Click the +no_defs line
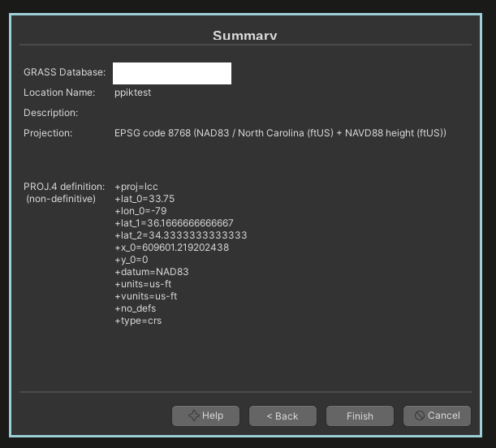496x448 pixels. 135,308
